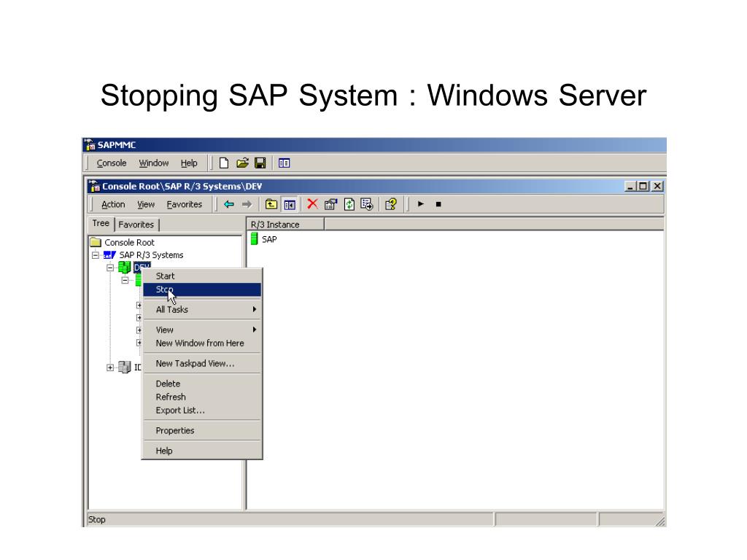
Task: Open the Console menu
Action: click(x=112, y=163)
